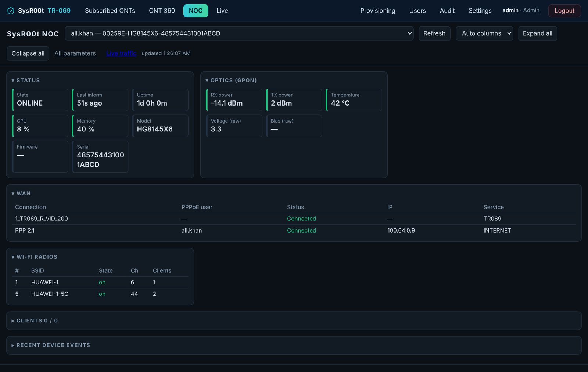Open the Live page
This screenshot has height=372, width=588.
[x=222, y=11]
